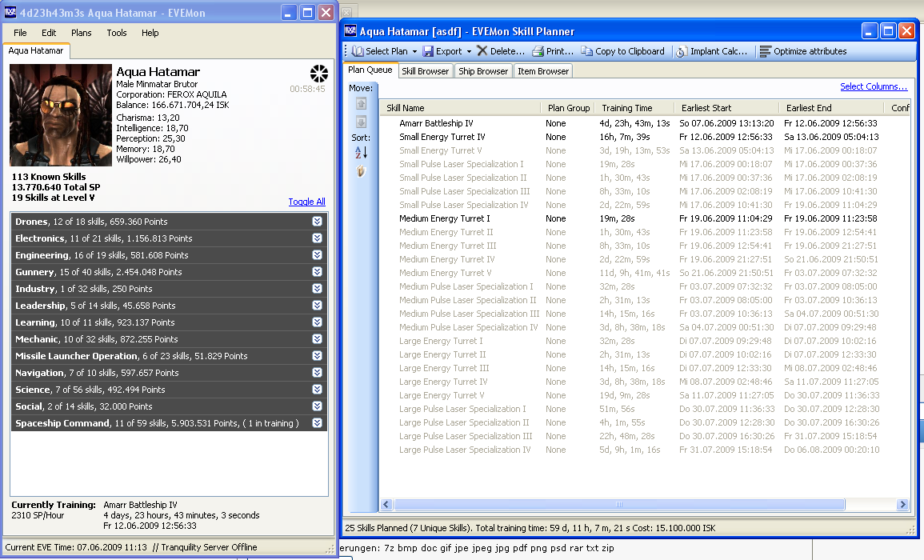
Task: Expand the Leadership skill group
Action: pos(317,306)
